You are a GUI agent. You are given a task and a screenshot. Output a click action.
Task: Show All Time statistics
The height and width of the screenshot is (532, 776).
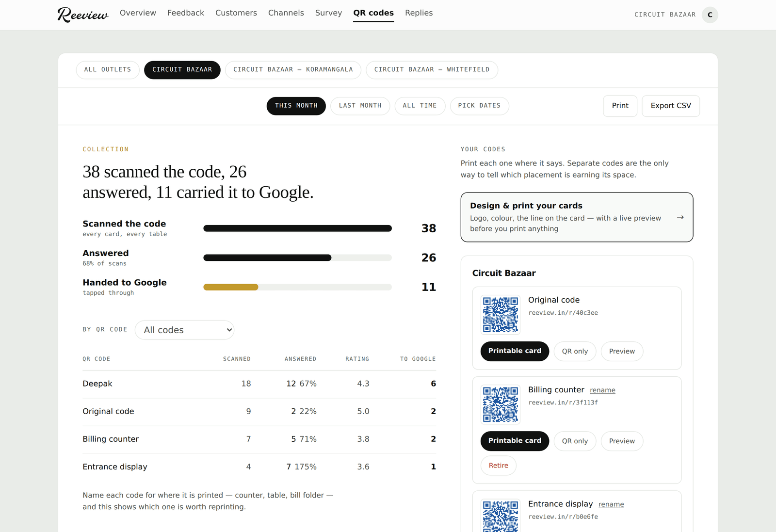click(x=420, y=106)
